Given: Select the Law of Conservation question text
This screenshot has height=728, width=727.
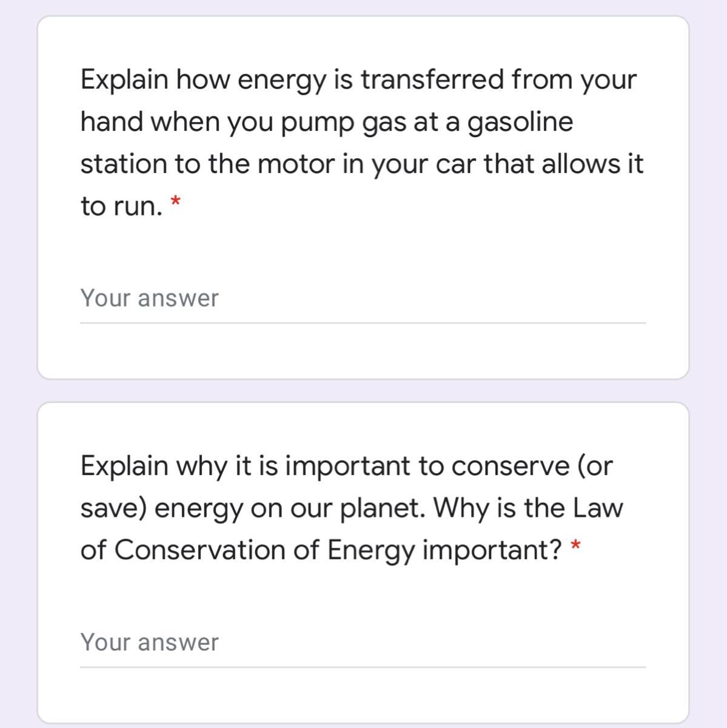Looking at the screenshot, I should 352,508.
